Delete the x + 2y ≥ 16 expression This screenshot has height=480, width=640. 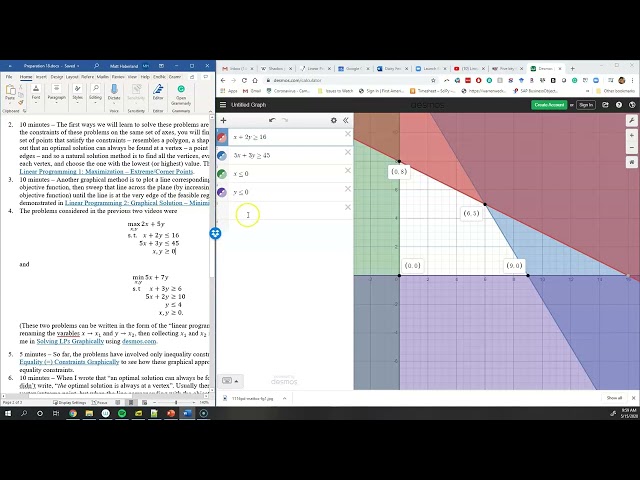348,134
